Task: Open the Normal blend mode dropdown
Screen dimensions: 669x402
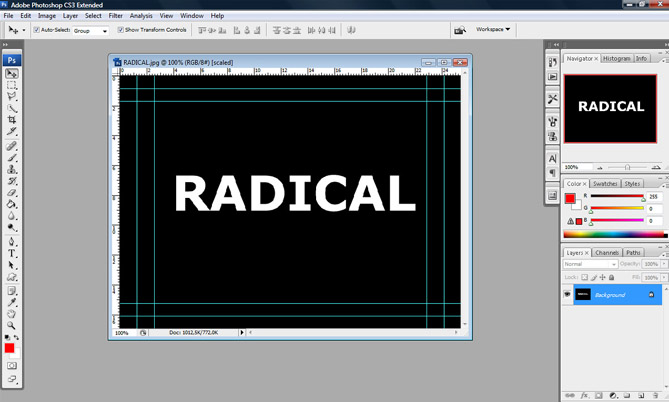Action: 590,264
